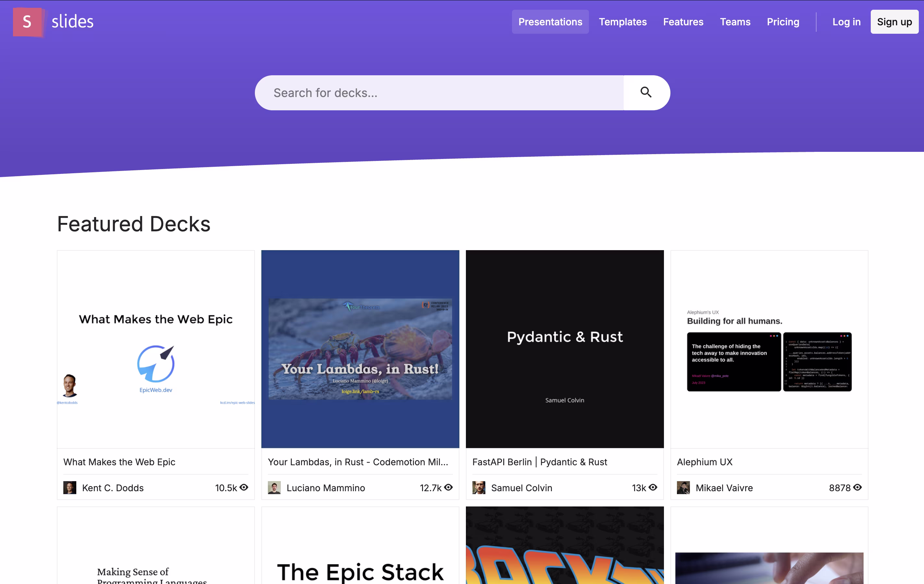Open the Alephium UX deck title link
The width and height of the screenshot is (924, 584).
705,462
